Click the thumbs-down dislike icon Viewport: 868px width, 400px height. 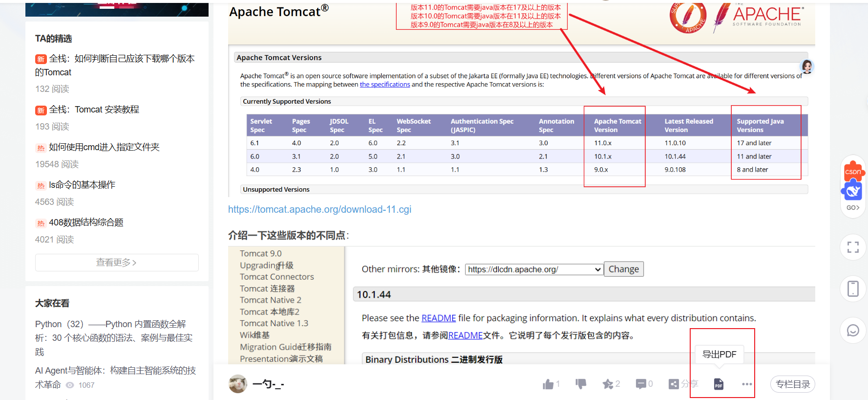[x=581, y=384]
